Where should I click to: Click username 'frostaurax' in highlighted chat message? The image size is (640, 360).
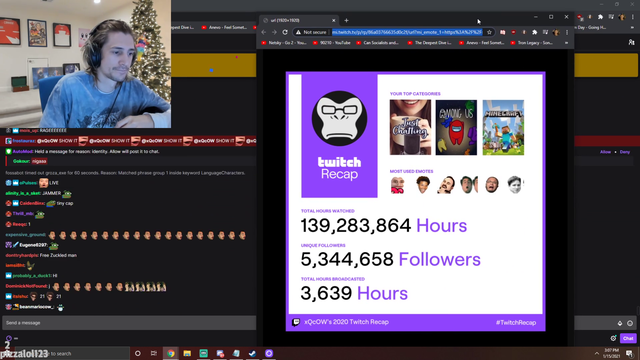tap(24, 141)
